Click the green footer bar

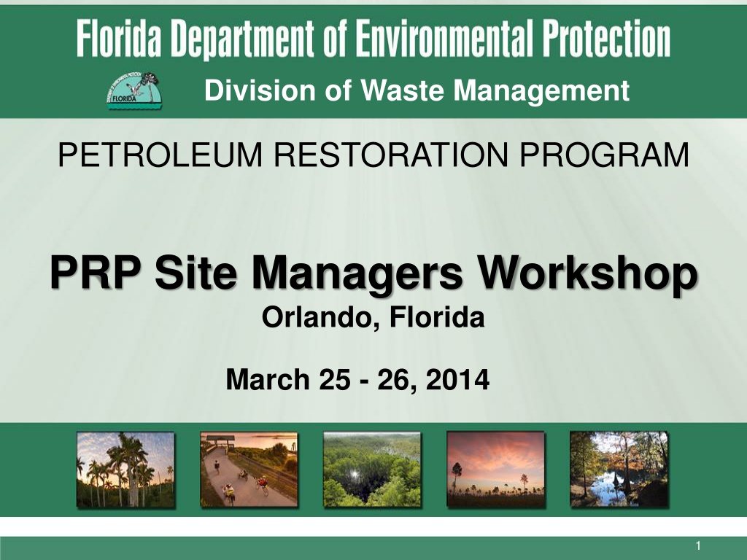tap(373, 548)
